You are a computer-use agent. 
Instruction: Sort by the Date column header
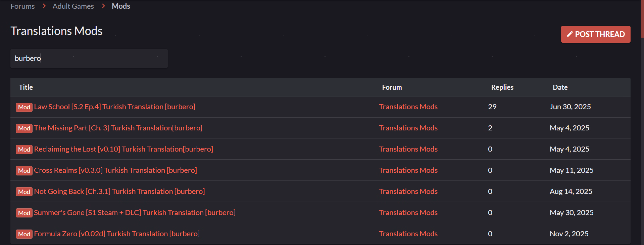[x=560, y=87]
